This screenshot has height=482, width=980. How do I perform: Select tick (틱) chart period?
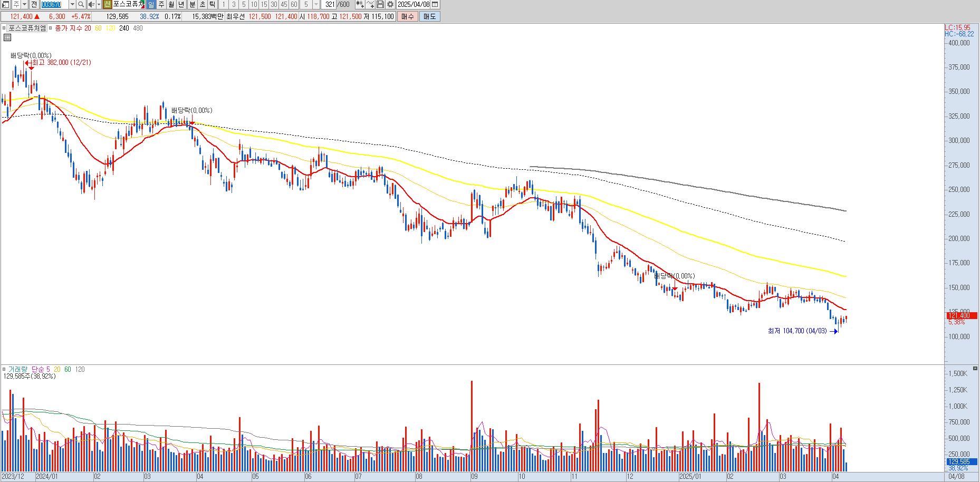click(x=213, y=4)
